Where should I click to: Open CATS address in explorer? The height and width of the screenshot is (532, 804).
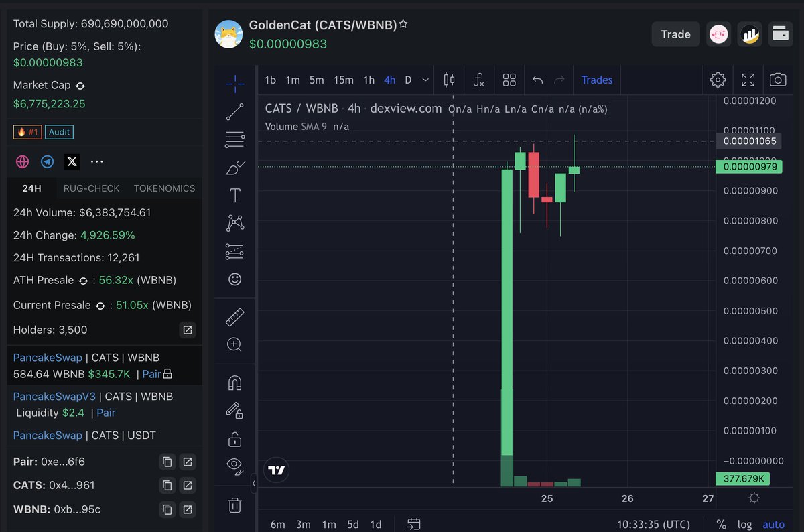[188, 485]
